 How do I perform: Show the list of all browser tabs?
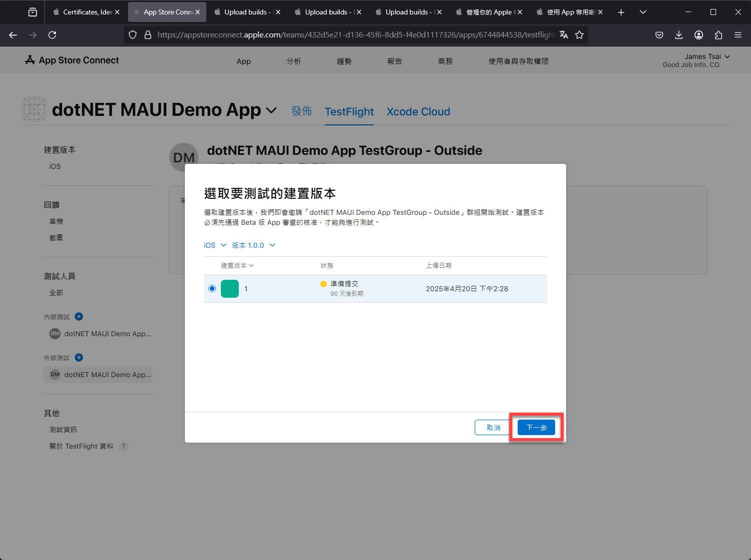pos(643,12)
